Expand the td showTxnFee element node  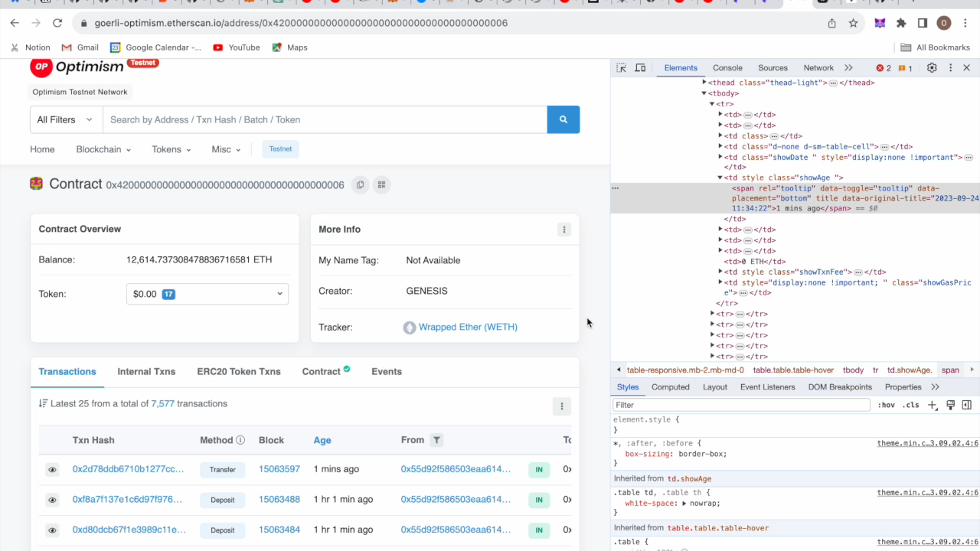click(720, 272)
